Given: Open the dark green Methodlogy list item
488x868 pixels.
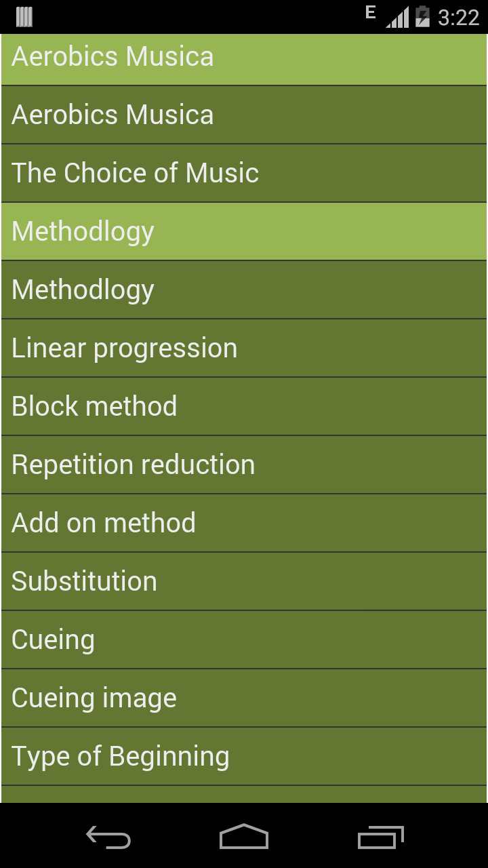Looking at the screenshot, I should coord(244,290).
